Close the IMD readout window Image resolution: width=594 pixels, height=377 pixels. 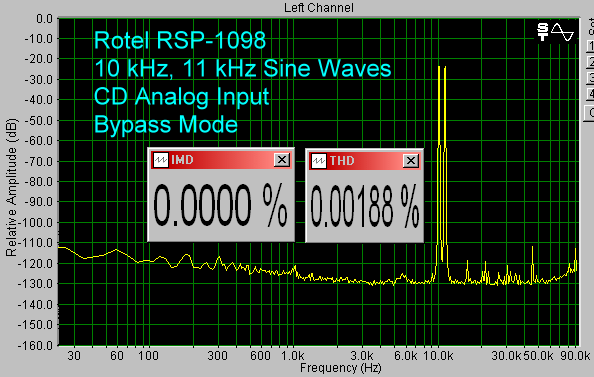click(281, 160)
